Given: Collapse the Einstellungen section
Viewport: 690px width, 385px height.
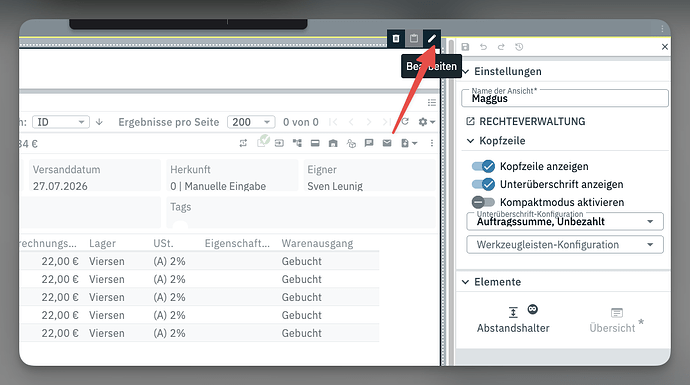Looking at the screenshot, I should pyautogui.click(x=466, y=71).
